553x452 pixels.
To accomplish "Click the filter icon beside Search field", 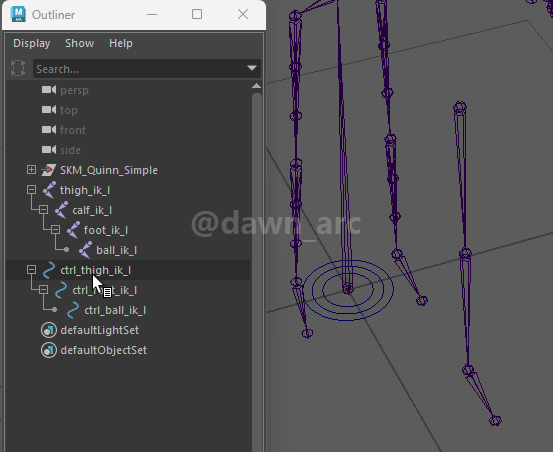I will coord(18,68).
